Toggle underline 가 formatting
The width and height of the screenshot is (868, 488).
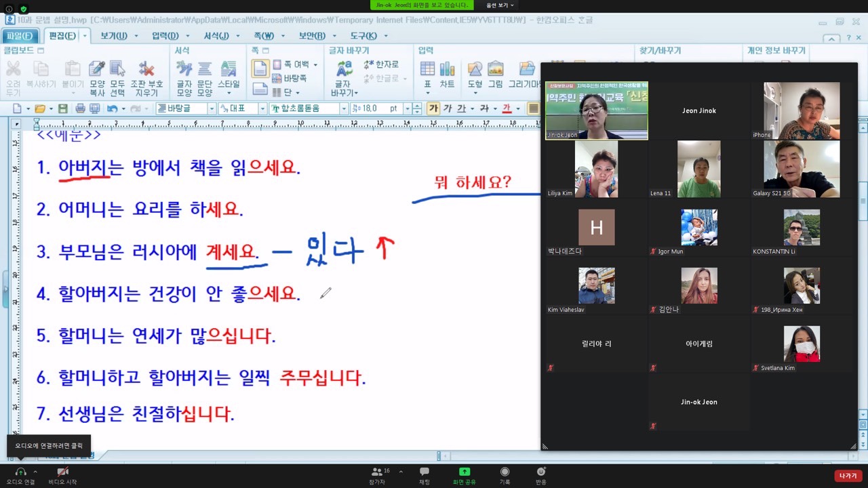pyautogui.click(x=462, y=108)
